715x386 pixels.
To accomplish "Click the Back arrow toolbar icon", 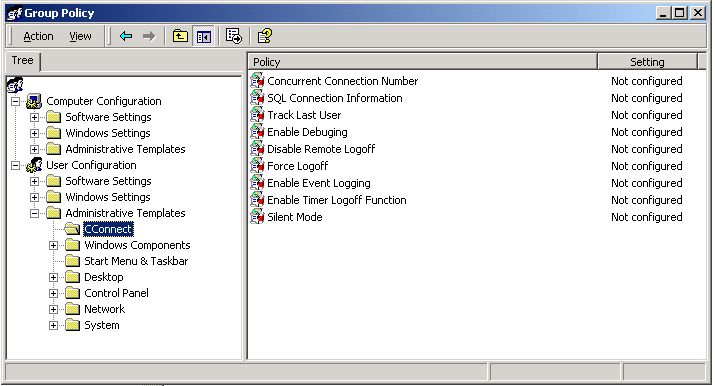I will tap(126, 36).
